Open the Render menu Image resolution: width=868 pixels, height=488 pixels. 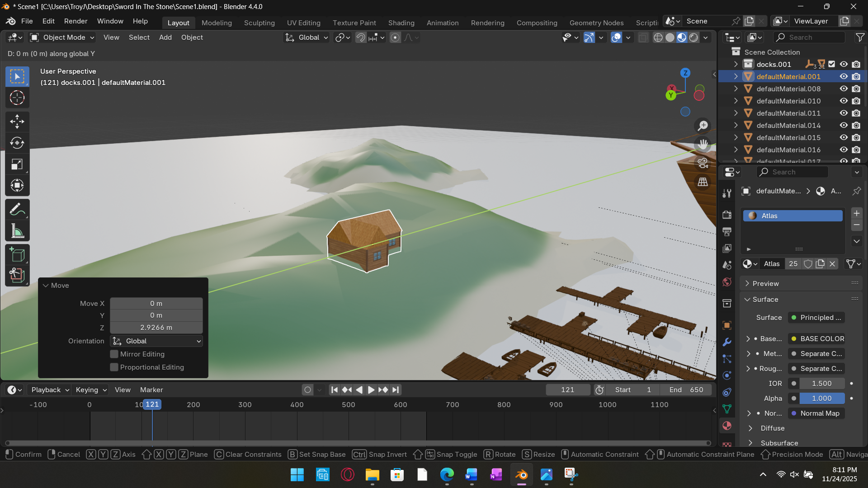(75, 21)
